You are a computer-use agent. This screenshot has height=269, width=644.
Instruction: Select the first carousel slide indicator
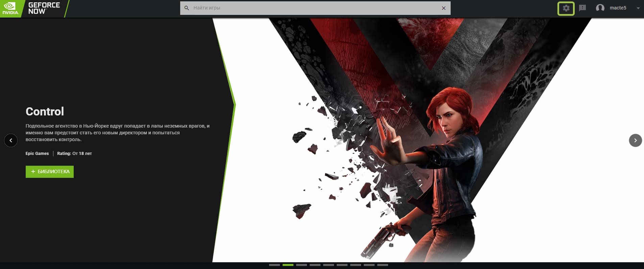275,265
